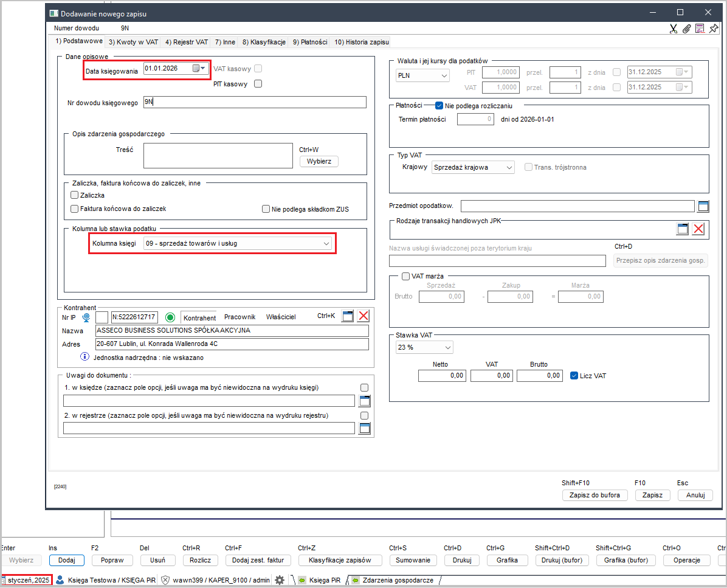Image resolution: width=727 pixels, height=588 pixels.
Task: Open the Przedmiot opodatkow. selection window icon
Action: pyautogui.click(x=703, y=206)
